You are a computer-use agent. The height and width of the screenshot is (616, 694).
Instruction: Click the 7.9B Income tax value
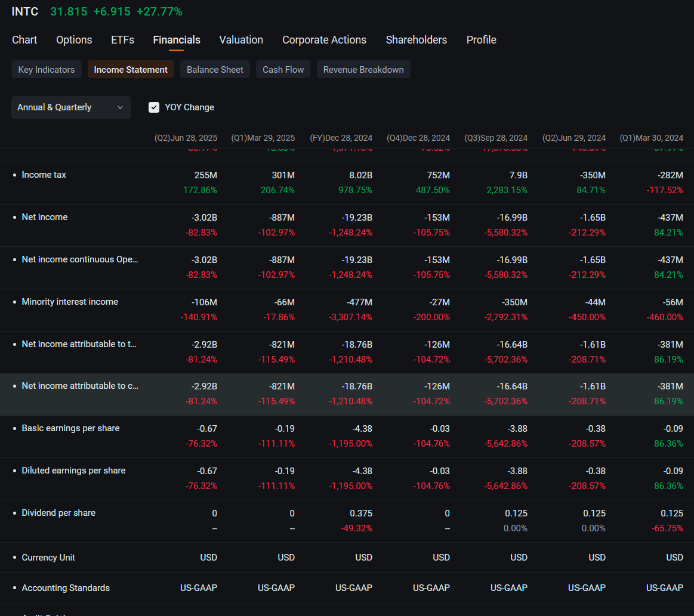(519, 175)
